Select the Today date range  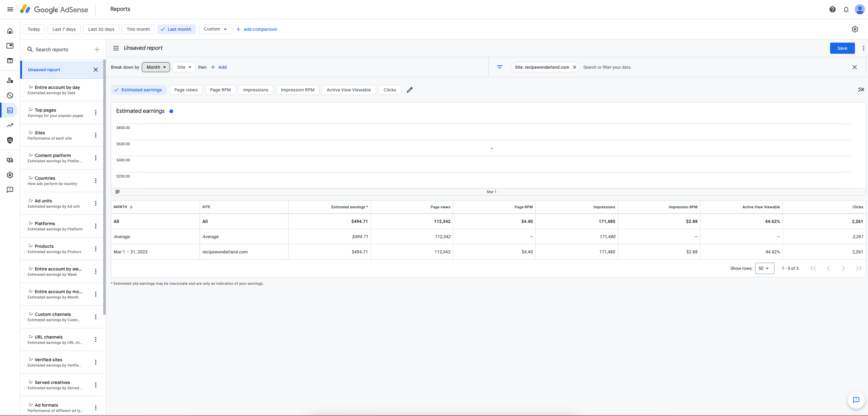point(34,29)
